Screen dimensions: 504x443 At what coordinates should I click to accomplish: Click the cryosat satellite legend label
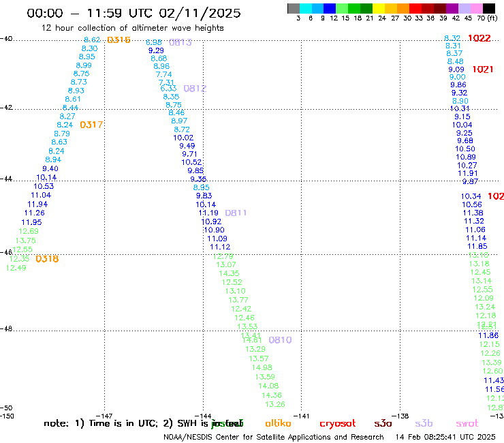click(x=338, y=424)
